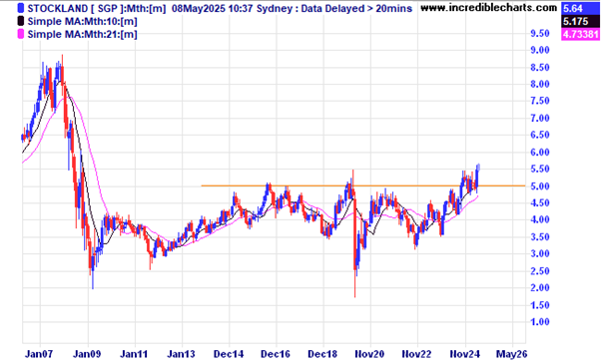Click the Jan07 date axis label

click(39, 354)
